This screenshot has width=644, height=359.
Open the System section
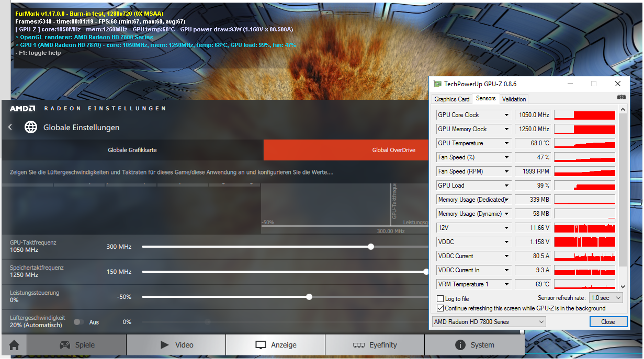coord(474,345)
